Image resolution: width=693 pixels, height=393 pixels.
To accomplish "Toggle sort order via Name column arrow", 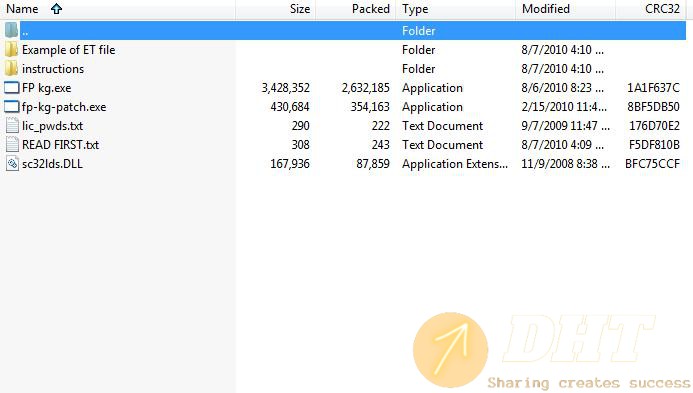I will pos(56,8).
